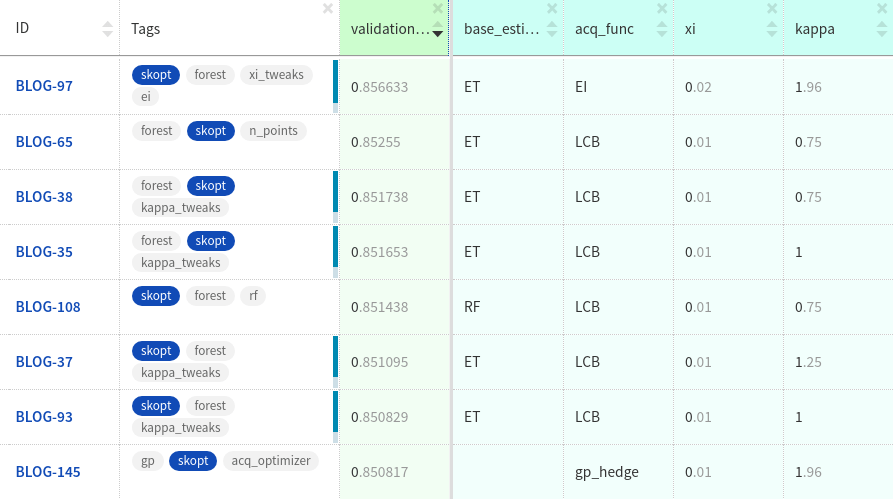Select the acq_optimizer tag on BLOG-145
The height and width of the screenshot is (499, 893).
point(272,461)
